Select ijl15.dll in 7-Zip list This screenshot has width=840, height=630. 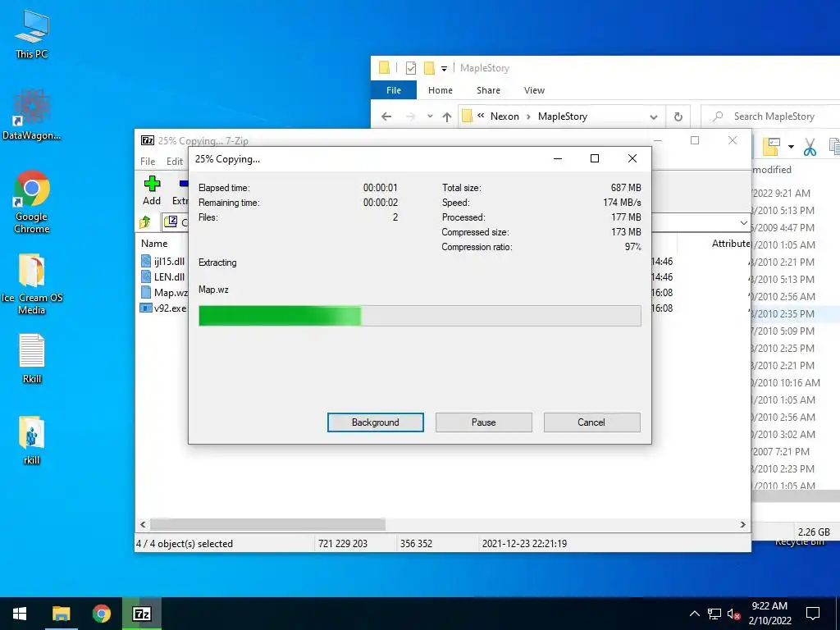(163, 262)
